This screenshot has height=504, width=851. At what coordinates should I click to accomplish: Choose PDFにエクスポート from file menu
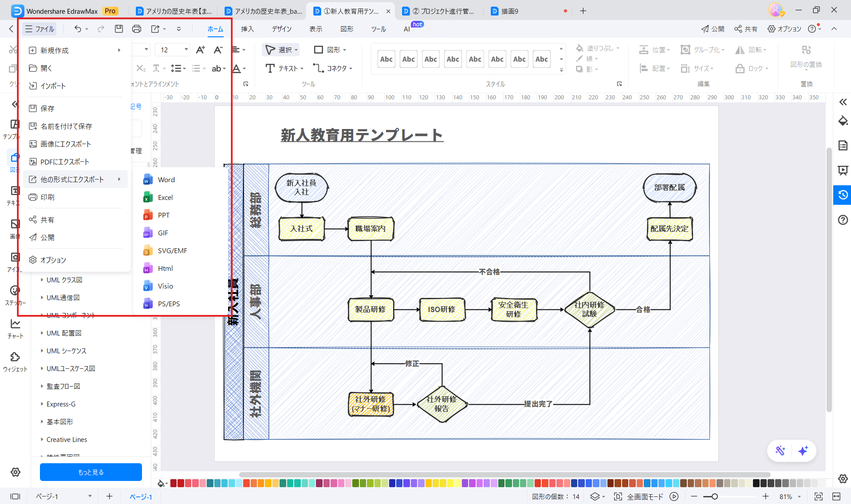[x=75, y=162]
